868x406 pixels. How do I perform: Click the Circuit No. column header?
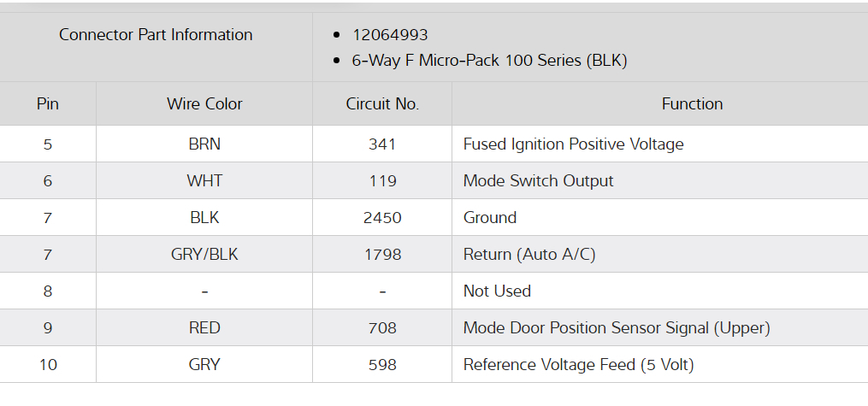(382, 104)
